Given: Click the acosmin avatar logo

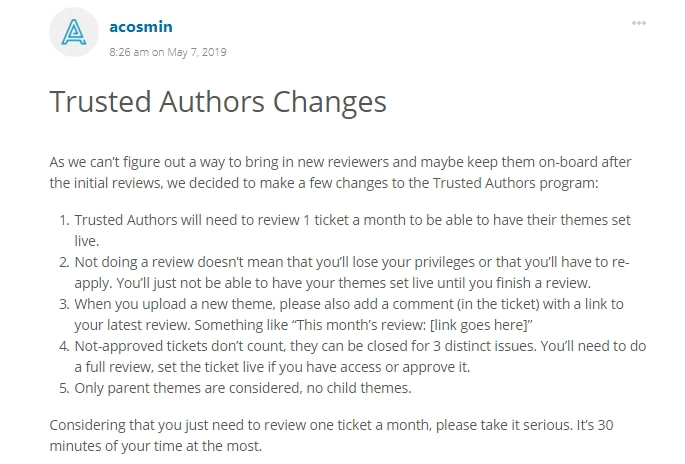Looking at the screenshot, I should pos(74,32).
